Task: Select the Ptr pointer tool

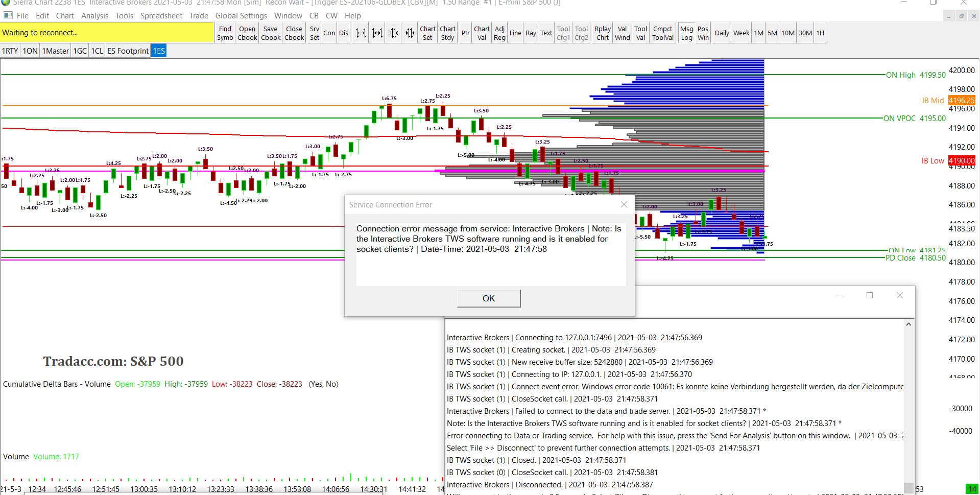Action: pyautogui.click(x=466, y=33)
